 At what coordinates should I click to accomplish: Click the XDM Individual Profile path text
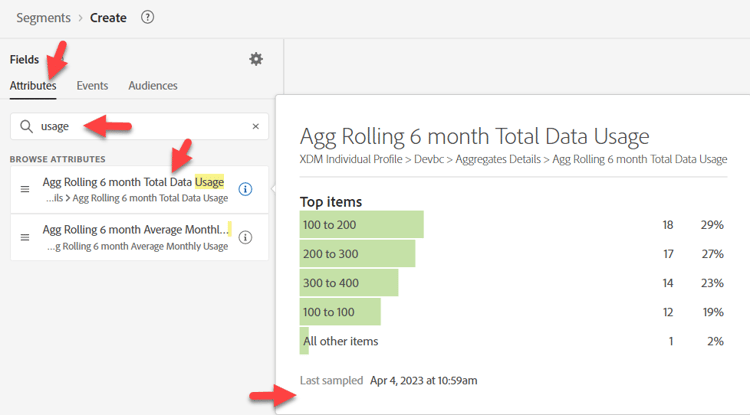(351, 159)
